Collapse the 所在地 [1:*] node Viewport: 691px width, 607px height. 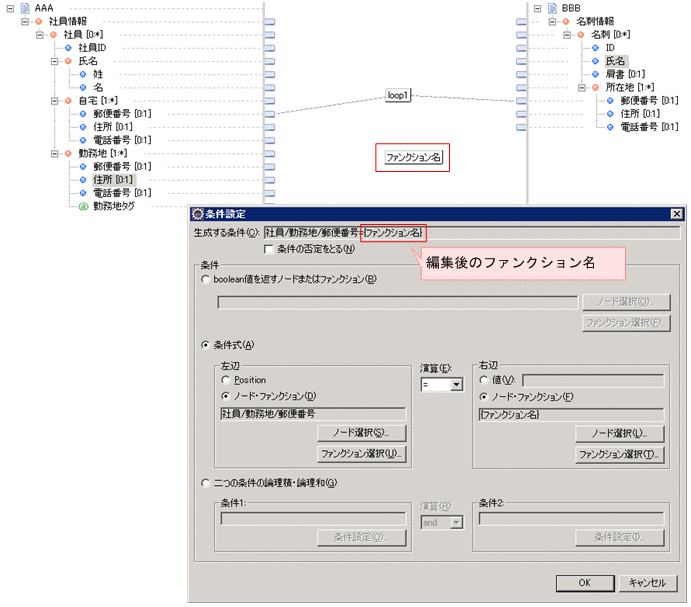coord(582,87)
